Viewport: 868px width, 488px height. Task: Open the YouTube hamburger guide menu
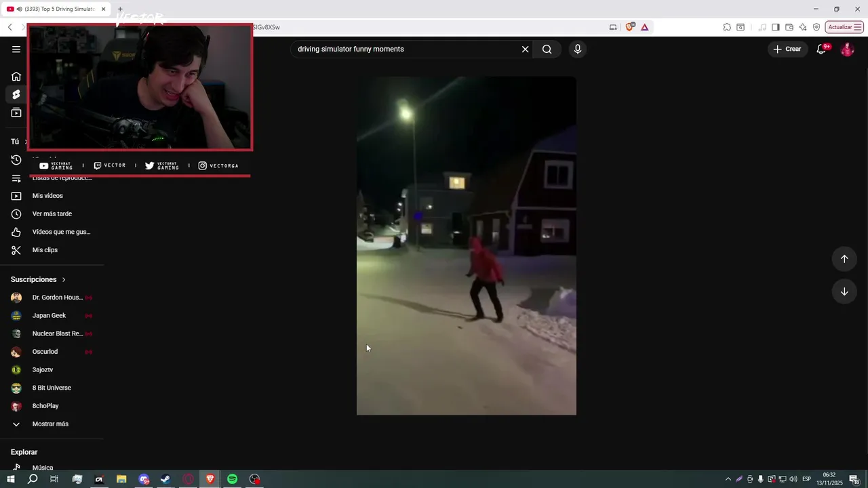(16, 49)
